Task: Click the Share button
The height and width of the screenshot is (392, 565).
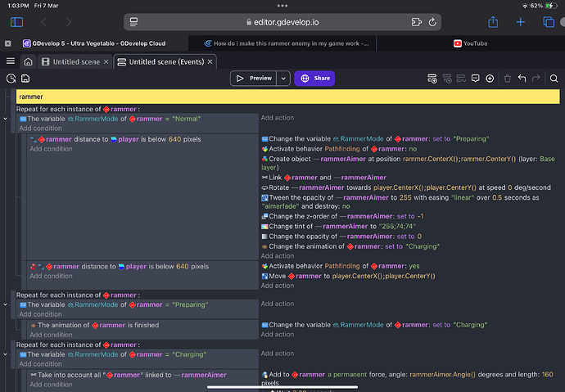Action: pyautogui.click(x=314, y=78)
